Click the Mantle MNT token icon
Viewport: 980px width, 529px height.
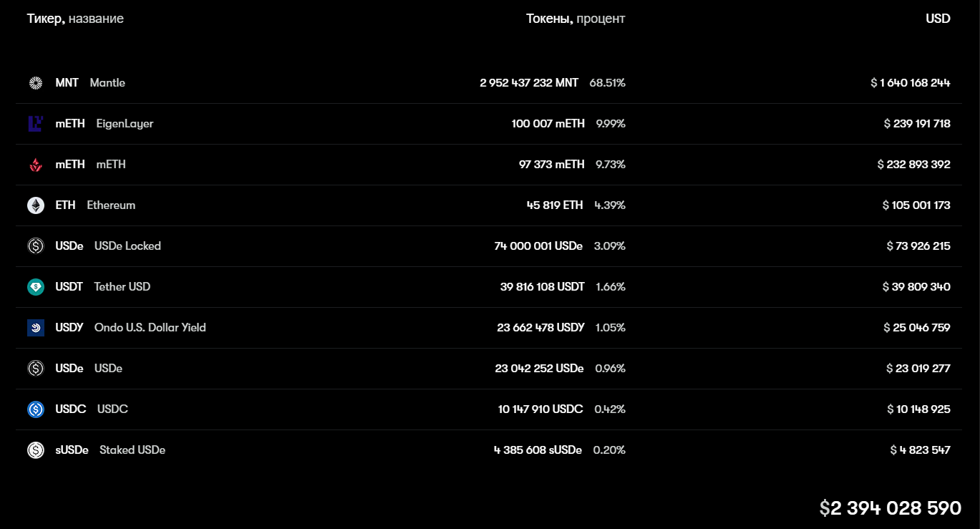tap(36, 83)
